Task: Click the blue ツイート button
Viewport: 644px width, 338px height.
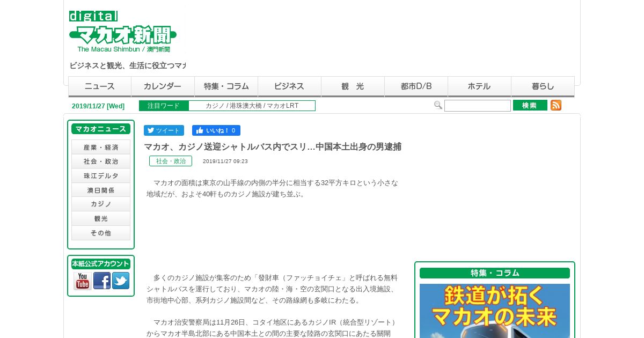Action: [164, 130]
